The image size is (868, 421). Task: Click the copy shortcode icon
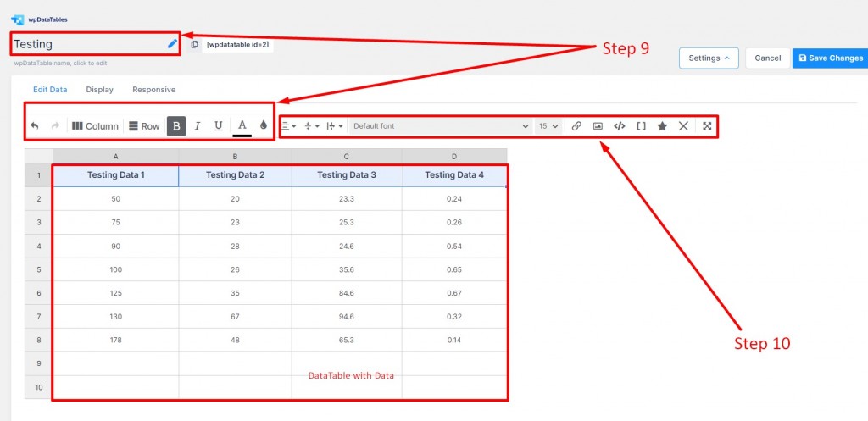click(194, 44)
